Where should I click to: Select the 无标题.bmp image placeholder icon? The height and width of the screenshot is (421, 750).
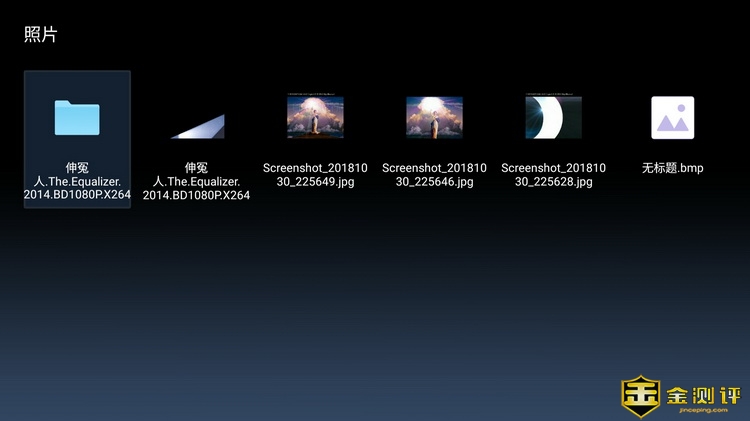click(x=672, y=117)
